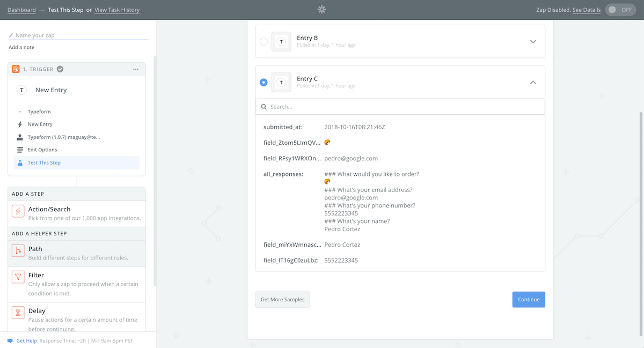The image size is (644, 348).
Task: Add a Delay helper step
Action: (x=77, y=317)
